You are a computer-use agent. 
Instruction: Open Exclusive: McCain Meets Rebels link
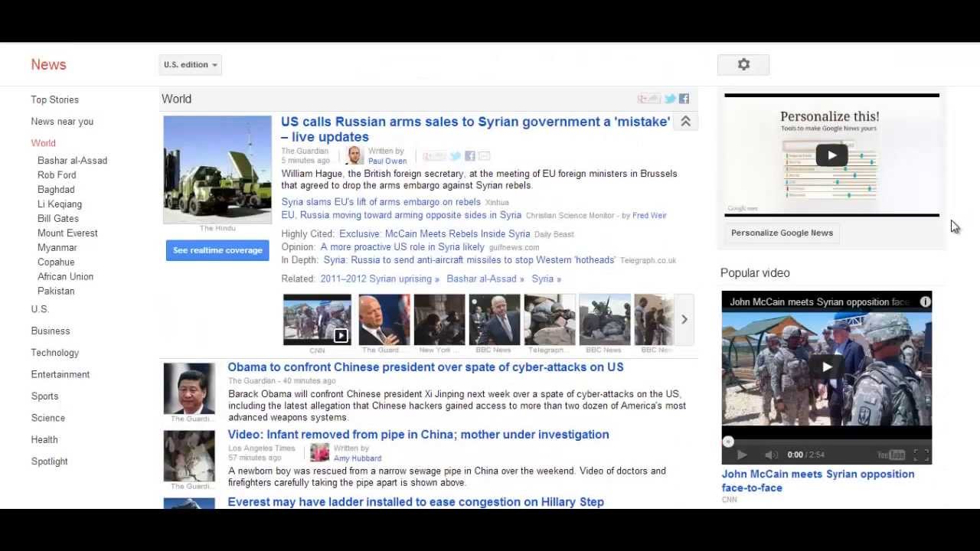click(435, 234)
